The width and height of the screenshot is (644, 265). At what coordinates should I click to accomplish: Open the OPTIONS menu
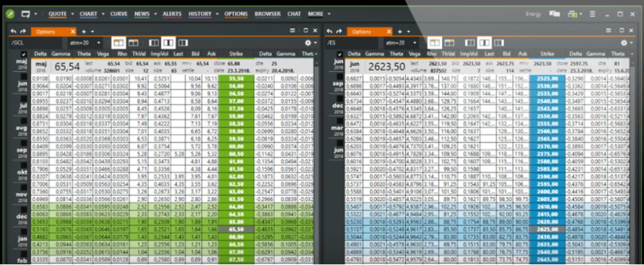(x=236, y=14)
